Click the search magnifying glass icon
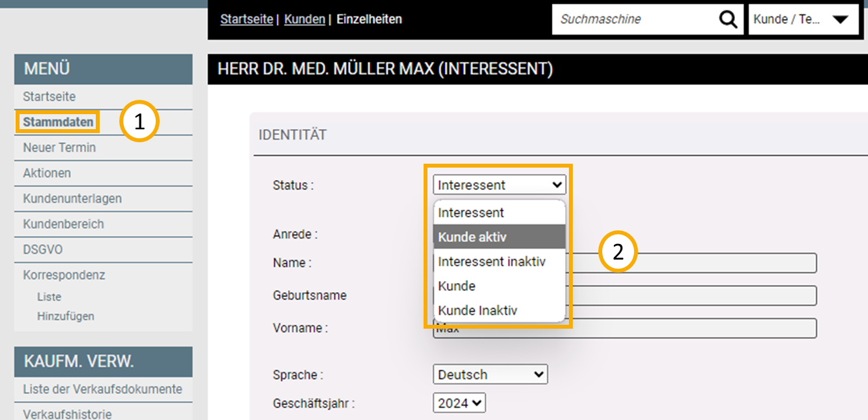The image size is (868, 420). [728, 20]
